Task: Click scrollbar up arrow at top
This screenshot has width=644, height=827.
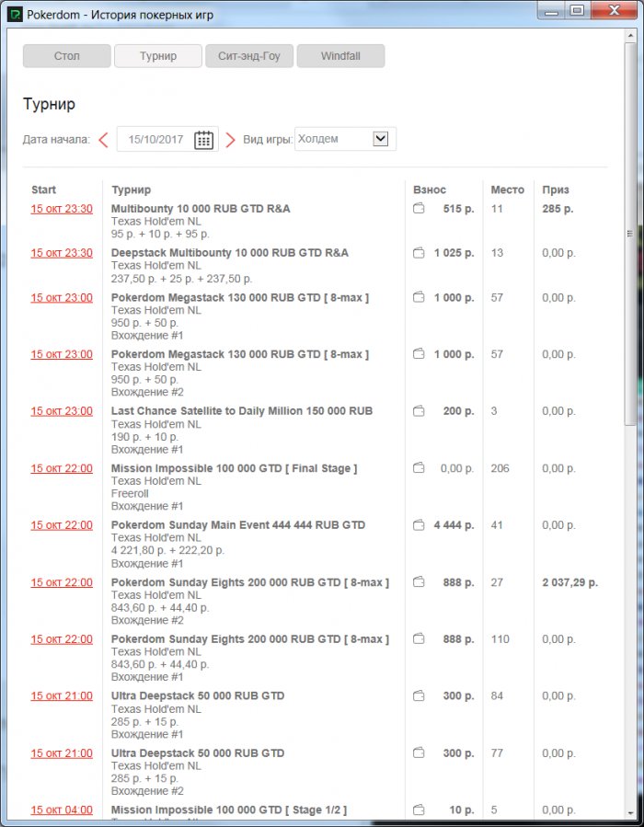Action: pyautogui.click(x=630, y=36)
